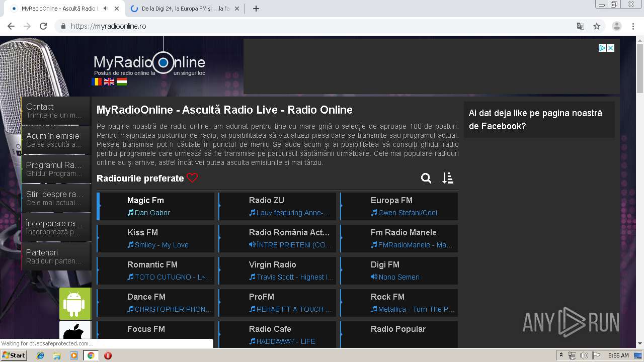Open the Chrome three-dot menu
The height and width of the screenshot is (362, 644).
point(633,26)
